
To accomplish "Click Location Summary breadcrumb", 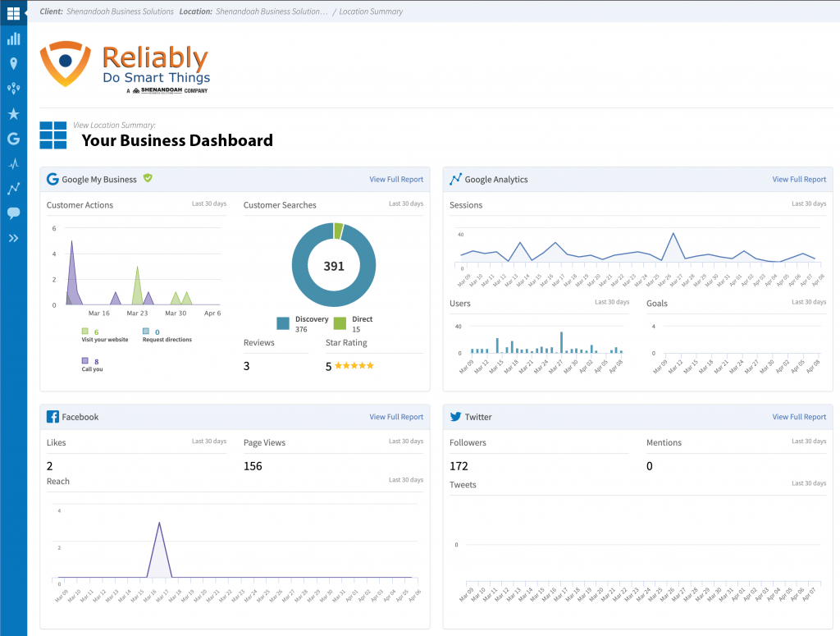I will [371, 11].
